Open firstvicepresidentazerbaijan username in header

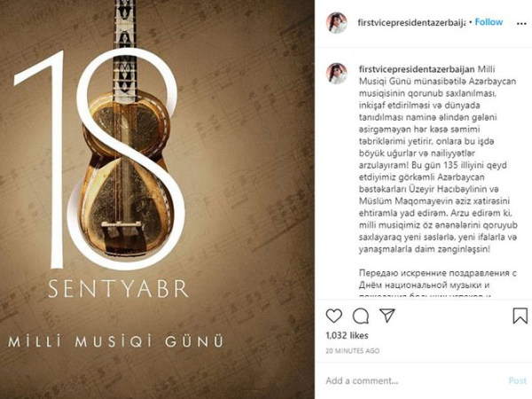pos(411,23)
